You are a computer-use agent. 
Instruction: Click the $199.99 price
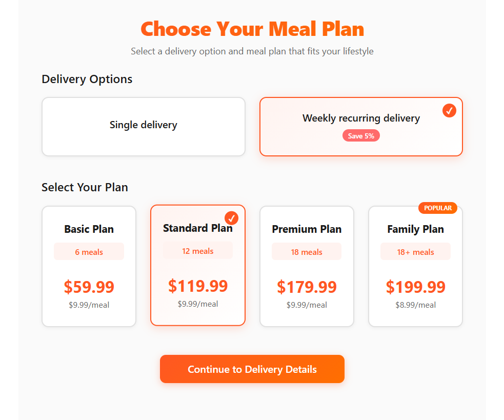[415, 287]
